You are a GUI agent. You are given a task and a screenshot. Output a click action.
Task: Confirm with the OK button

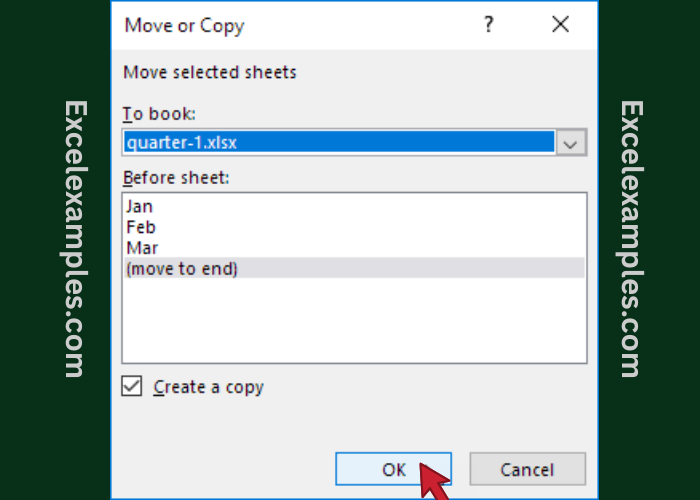coord(393,469)
